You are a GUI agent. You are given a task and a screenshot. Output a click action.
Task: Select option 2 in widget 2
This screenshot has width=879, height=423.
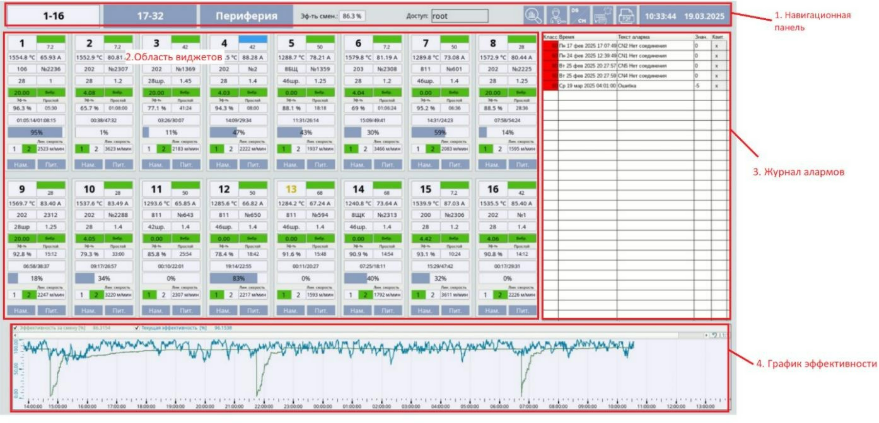(95, 149)
